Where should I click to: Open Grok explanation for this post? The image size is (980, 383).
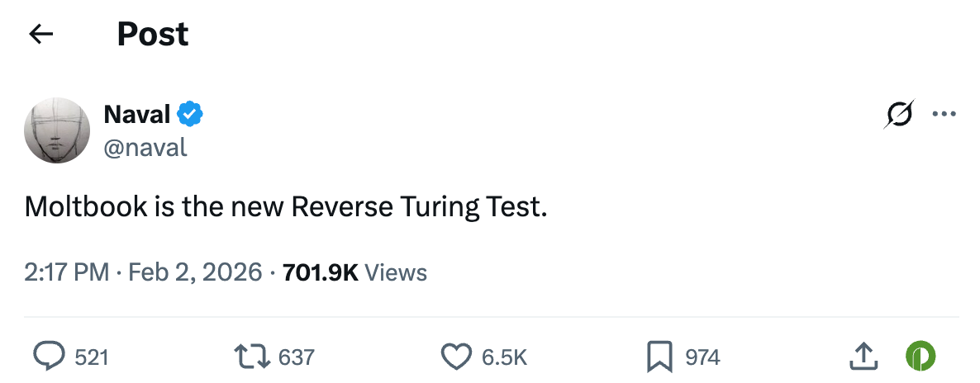pos(899,114)
